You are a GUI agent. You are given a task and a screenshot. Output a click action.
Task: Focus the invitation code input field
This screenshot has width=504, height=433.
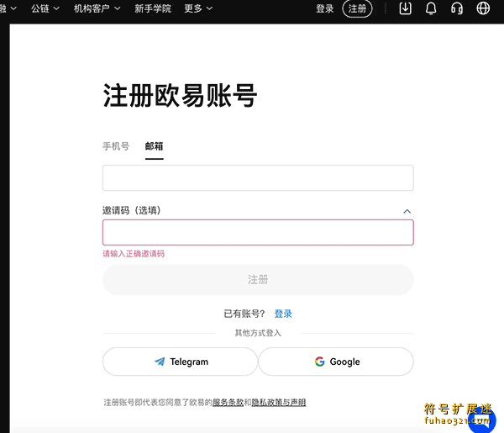pos(258,233)
